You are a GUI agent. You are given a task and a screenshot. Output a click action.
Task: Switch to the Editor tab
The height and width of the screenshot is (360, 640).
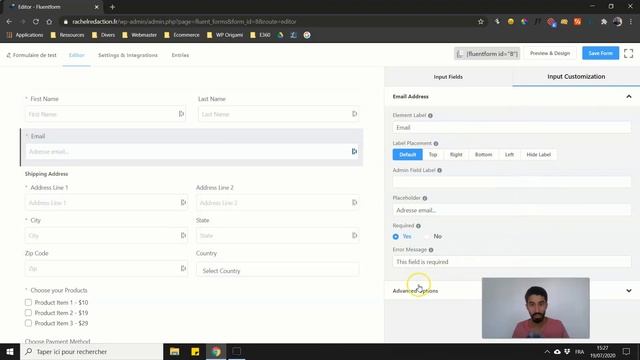[x=76, y=55]
